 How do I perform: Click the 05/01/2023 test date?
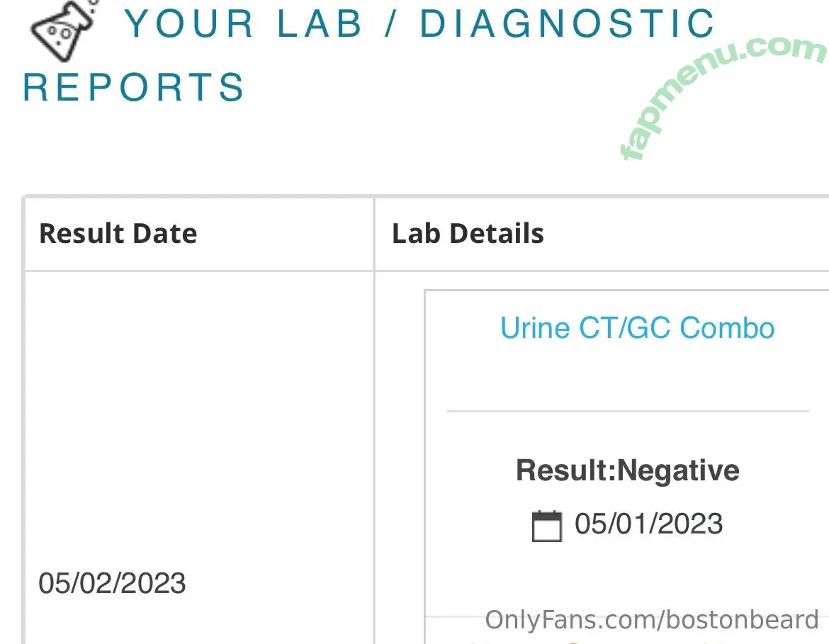pyautogui.click(x=648, y=524)
